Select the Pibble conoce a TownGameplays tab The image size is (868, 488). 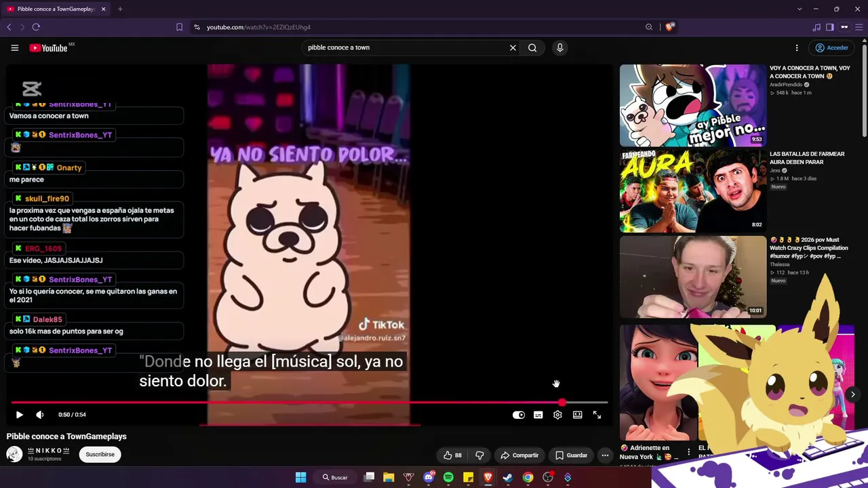tap(56, 9)
